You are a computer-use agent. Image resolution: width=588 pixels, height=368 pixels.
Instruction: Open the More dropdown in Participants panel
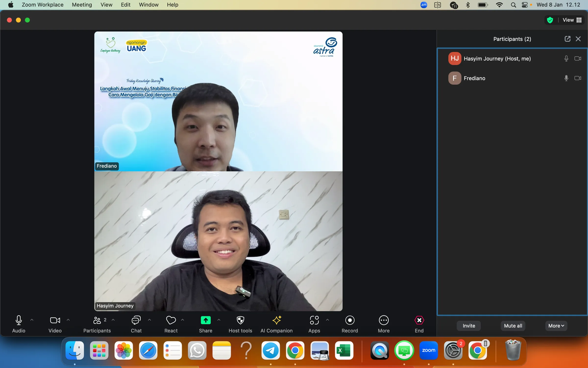click(556, 326)
